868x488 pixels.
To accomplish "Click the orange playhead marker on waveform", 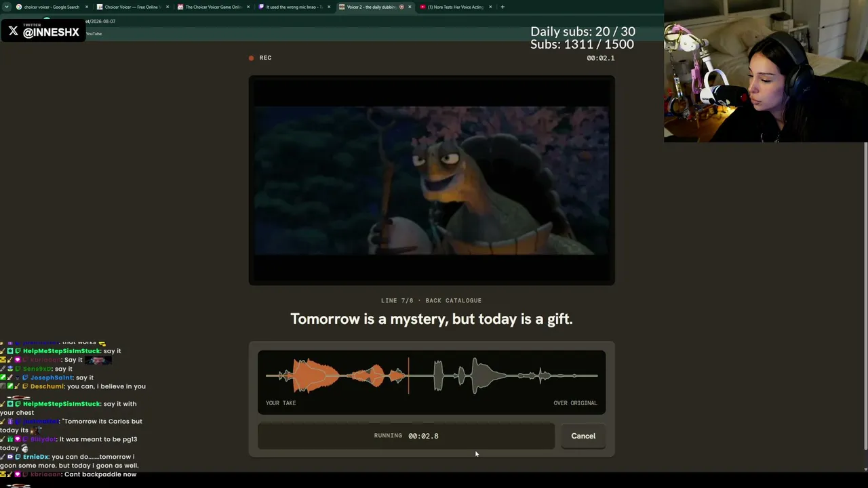I will coord(408,375).
